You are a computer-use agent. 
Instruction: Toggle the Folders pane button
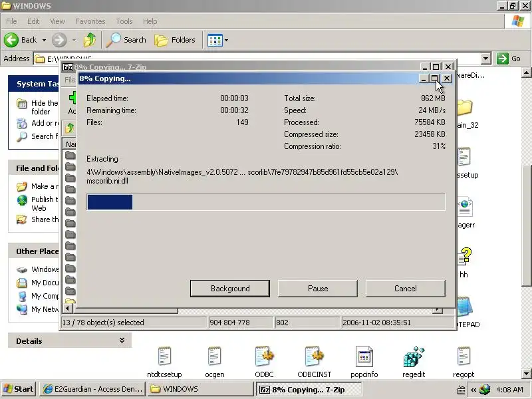pos(175,40)
